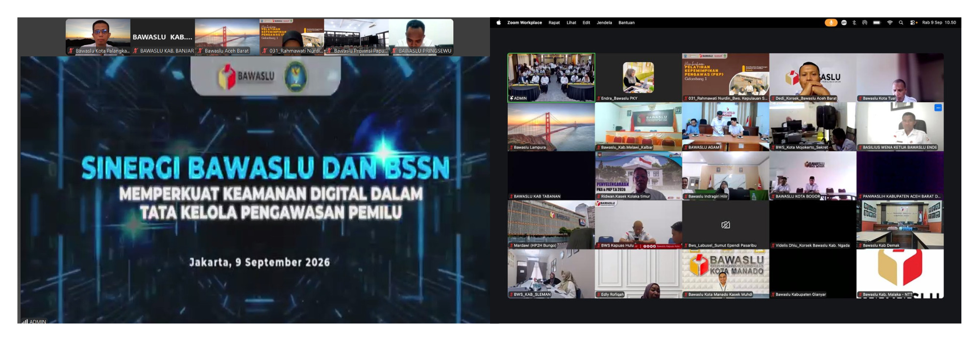The height and width of the screenshot is (341, 980).
Task: Click 'Jakarta, 9 September 2026' text on shared slide
Action: coord(260,262)
